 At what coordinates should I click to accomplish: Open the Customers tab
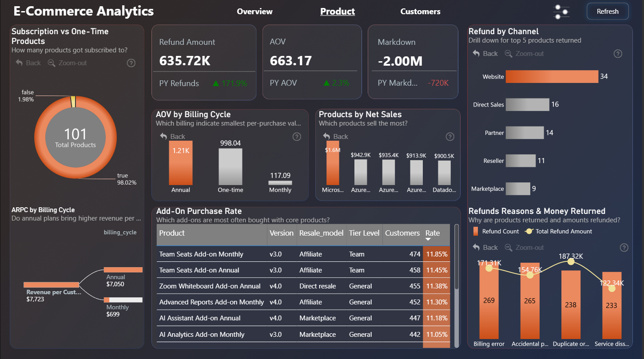point(420,12)
